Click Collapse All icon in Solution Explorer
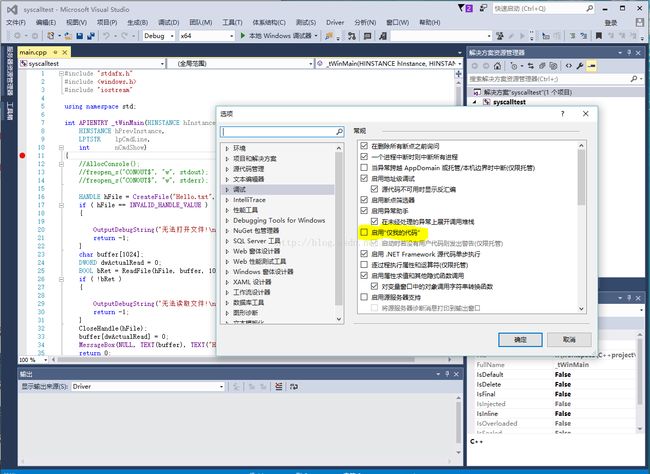Viewport: 650px width, 474px height. click(542, 66)
